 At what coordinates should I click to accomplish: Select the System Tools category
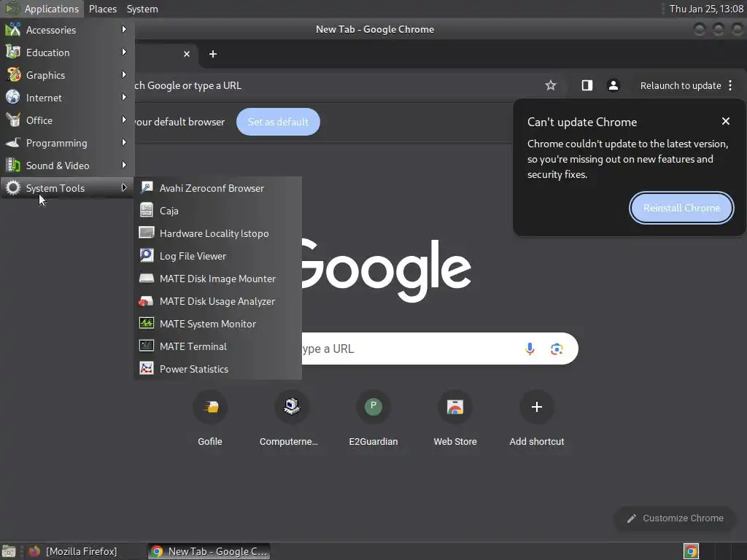click(x=67, y=188)
